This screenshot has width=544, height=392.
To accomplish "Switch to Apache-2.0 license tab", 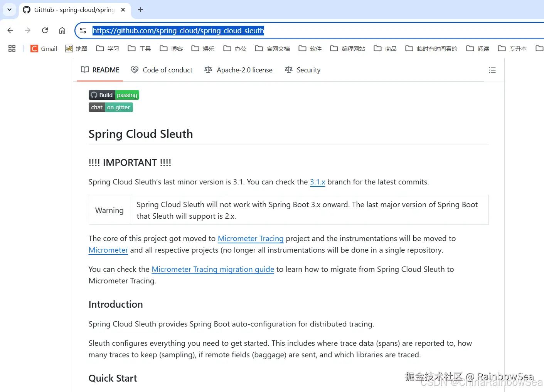I will [x=238, y=70].
